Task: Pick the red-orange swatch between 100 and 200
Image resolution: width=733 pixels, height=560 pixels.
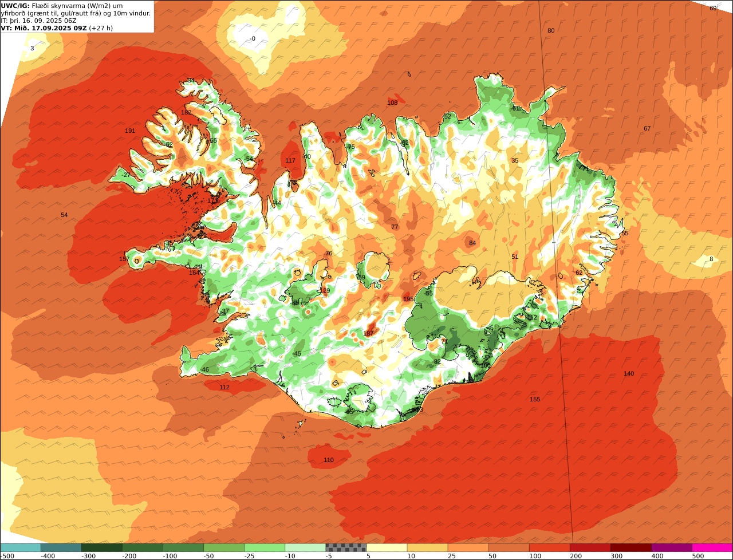Action: click(550, 547)
